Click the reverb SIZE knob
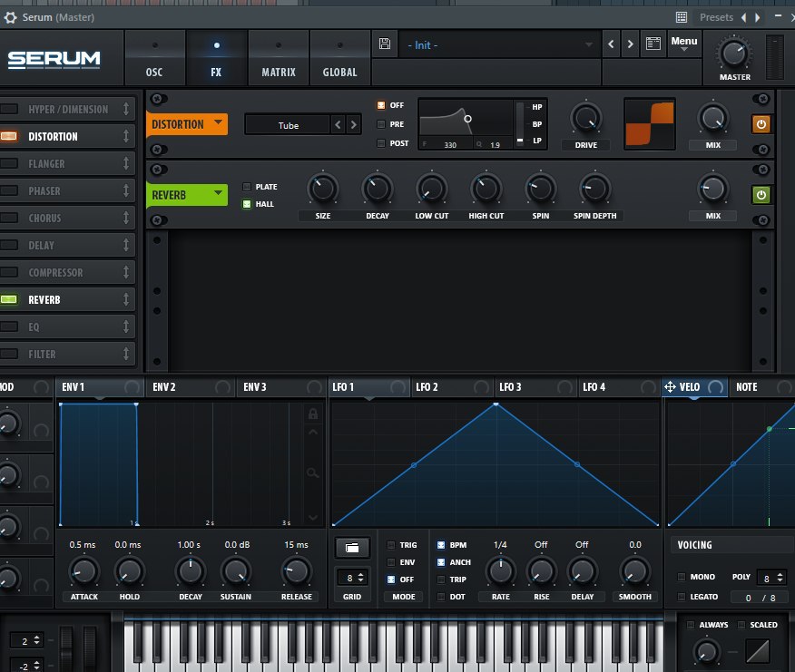 click(322, 190)
